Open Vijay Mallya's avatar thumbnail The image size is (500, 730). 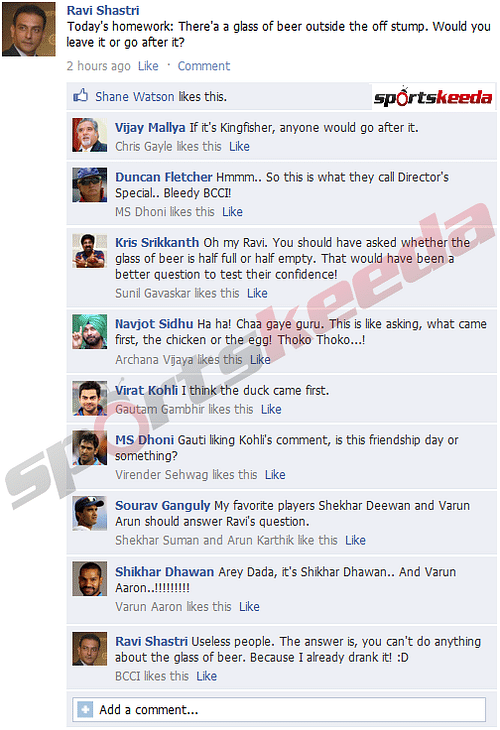point(90,135)
